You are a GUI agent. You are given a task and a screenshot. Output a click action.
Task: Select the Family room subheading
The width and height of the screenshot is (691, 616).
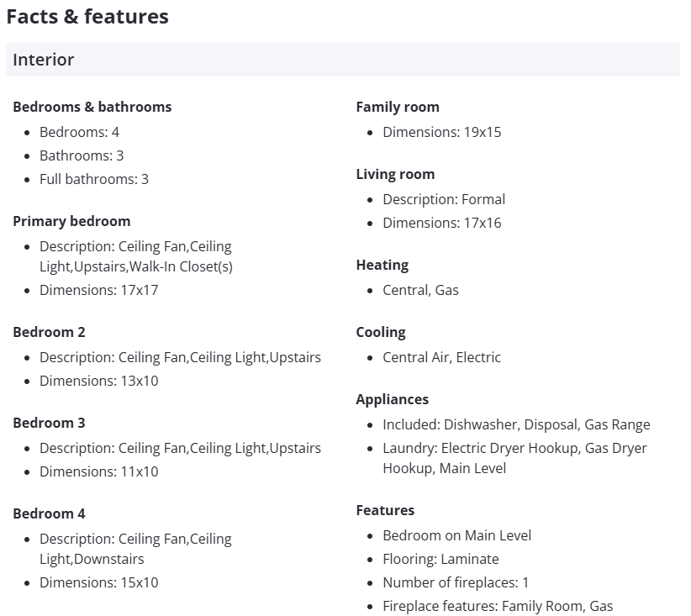pos(398,107)
